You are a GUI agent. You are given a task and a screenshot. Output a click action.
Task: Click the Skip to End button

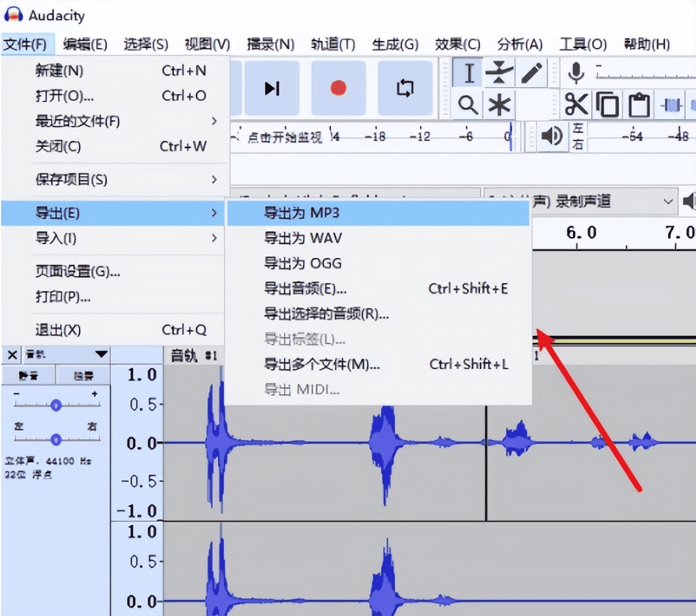(272, 88)
